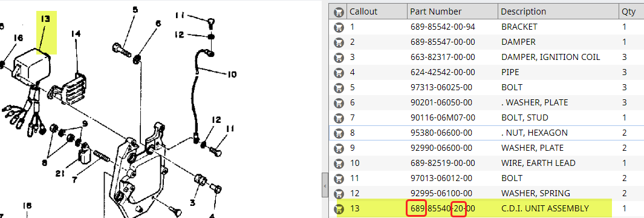
Task: Sort by the Callout column header
Action: tap(377, 12)
